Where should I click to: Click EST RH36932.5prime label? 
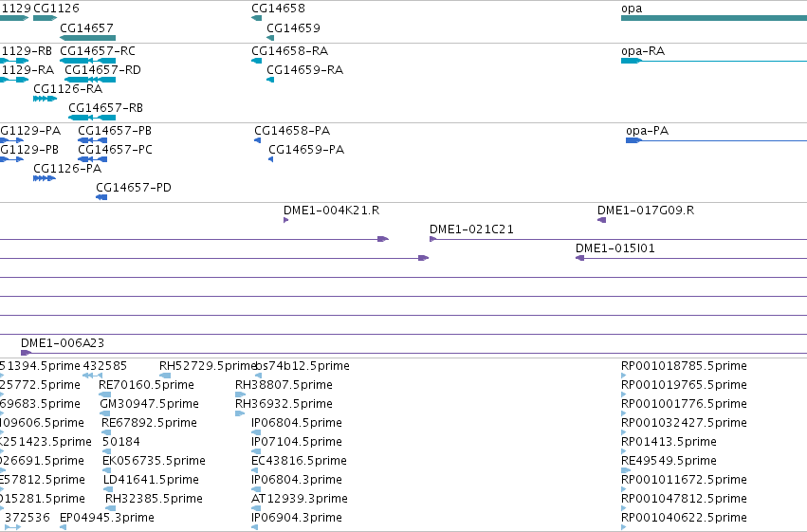point(284,404)
